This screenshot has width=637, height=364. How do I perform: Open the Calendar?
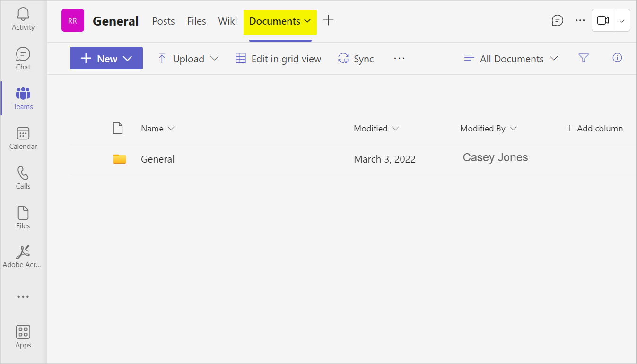pos(23,138)
